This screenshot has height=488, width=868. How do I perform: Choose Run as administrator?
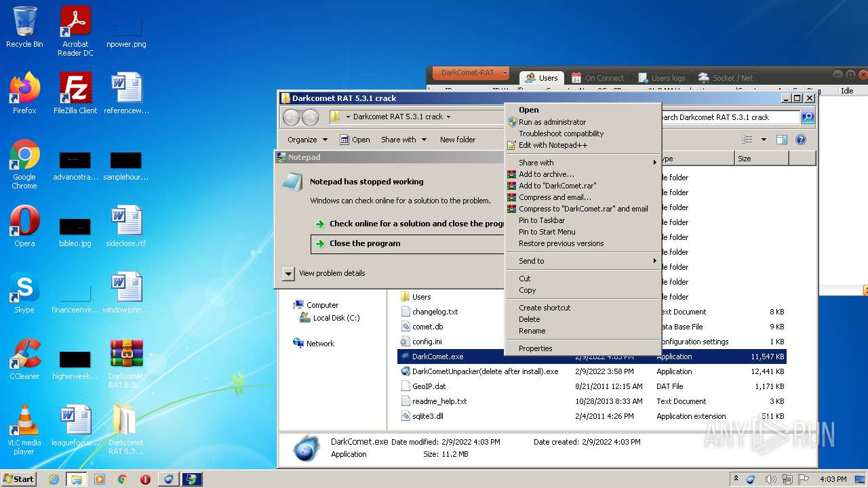click(583, 122)
